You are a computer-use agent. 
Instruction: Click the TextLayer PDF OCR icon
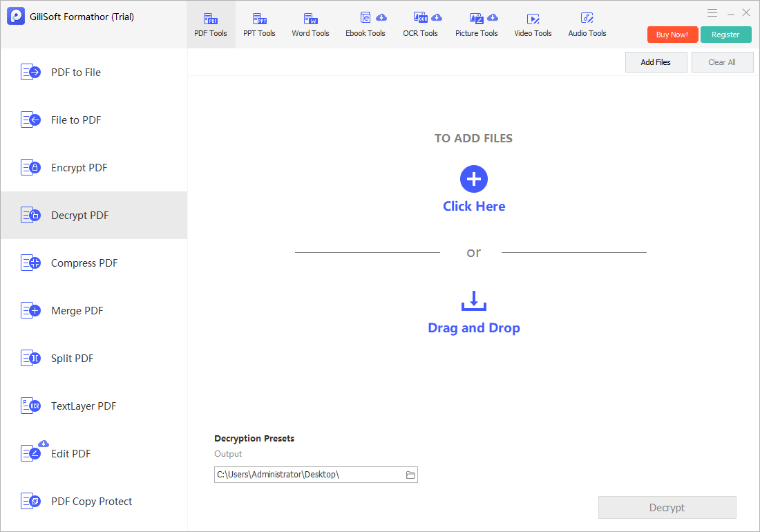click(x=30, y=406)
